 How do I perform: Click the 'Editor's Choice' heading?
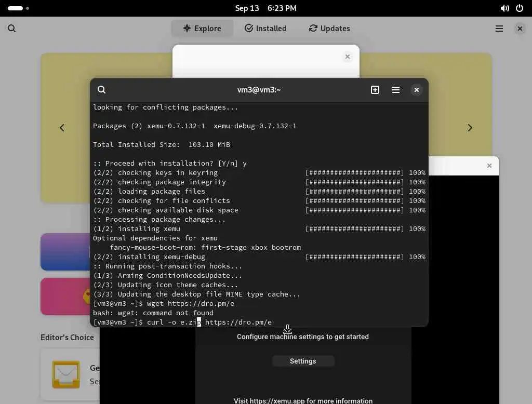[67, 337]
